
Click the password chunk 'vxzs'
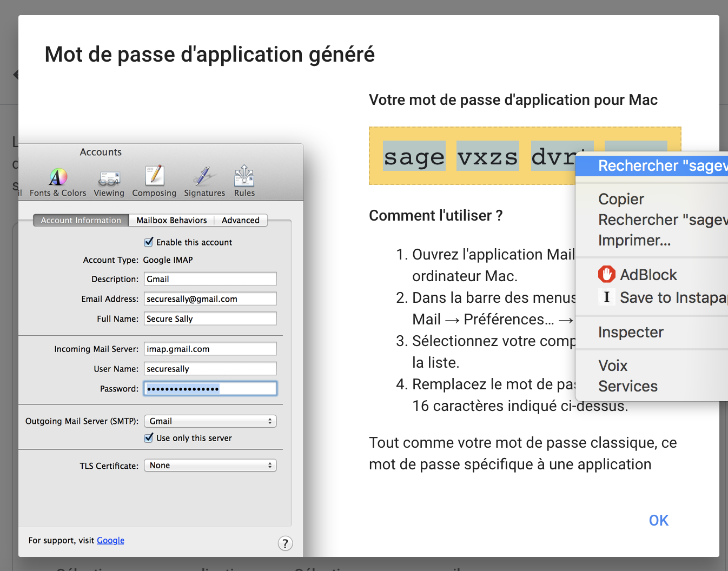(488, 156)
